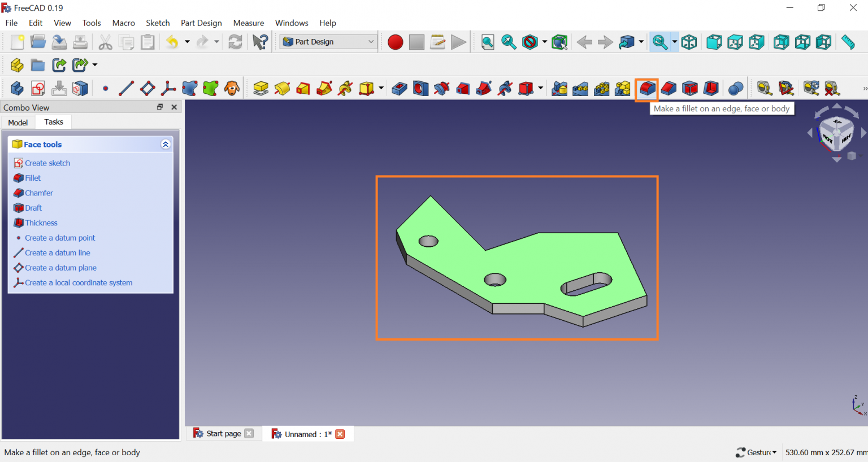Image resolution: width=868 pixels, height=462 pixels.
Task: Expand the undo history dropdown arrow
Action: [x=187, y=42]
